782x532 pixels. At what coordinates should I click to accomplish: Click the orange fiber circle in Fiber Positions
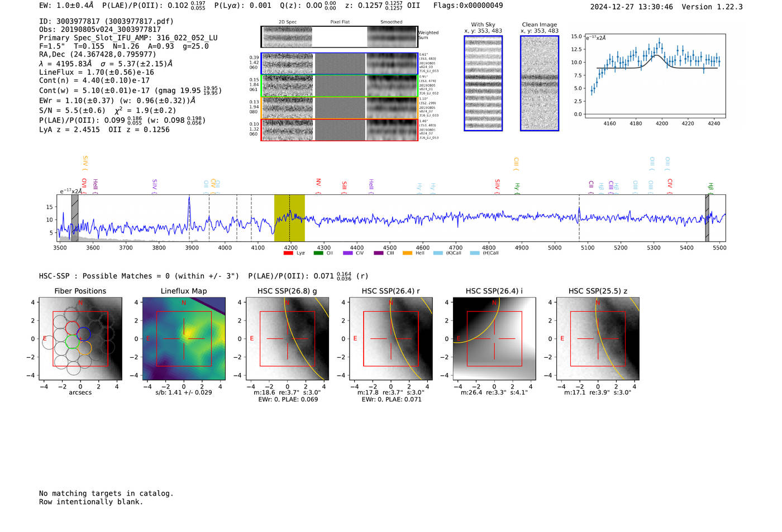[84, 348]
